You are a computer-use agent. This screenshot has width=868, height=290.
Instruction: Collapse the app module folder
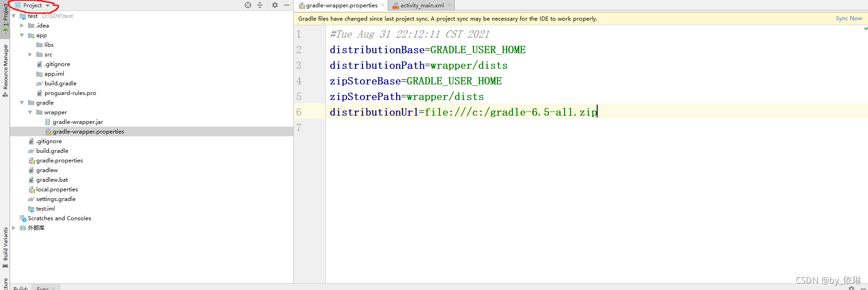click(x=22, y=35)
